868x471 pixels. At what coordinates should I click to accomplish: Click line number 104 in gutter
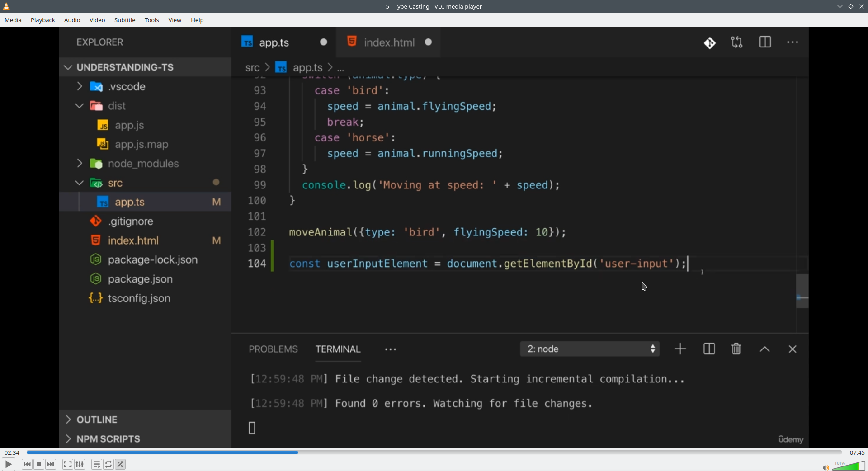point(257,264)
